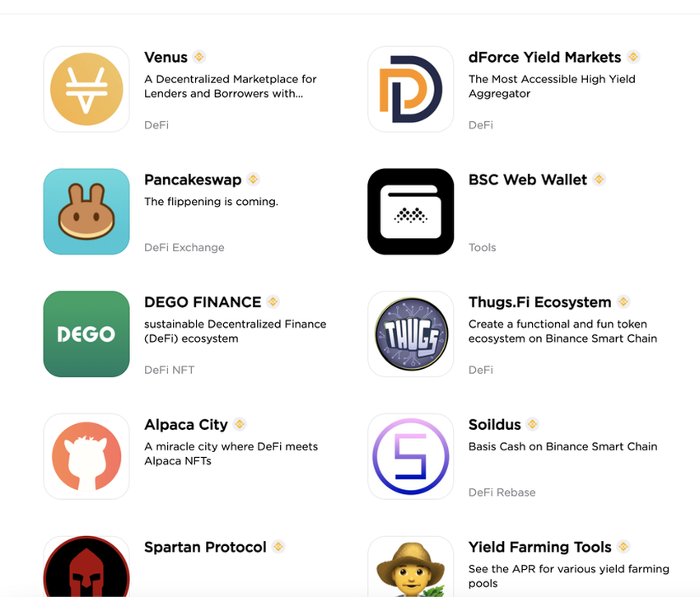Click the Venus title link

point(166,57)
